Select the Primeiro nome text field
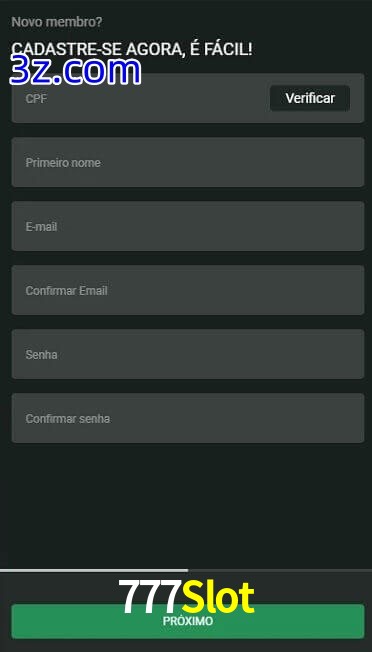372x652 pixels. pyautogui.click(x=188, y=162)
